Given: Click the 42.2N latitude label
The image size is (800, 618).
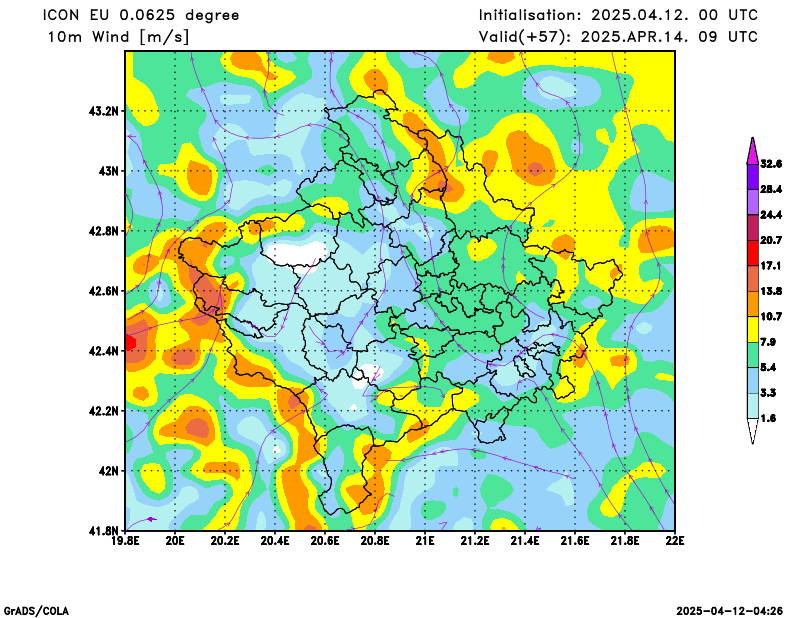Looking at the screenshot, I should tap(104, 411).
